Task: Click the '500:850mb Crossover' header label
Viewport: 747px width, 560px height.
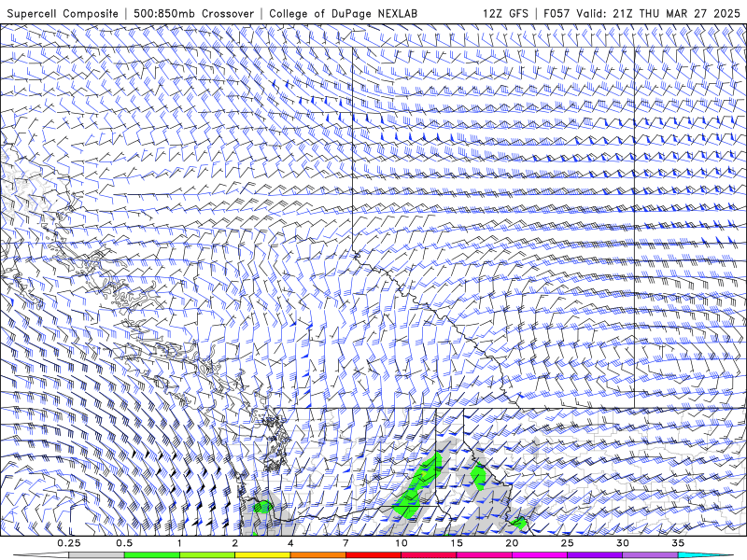Action: point(194,13)
